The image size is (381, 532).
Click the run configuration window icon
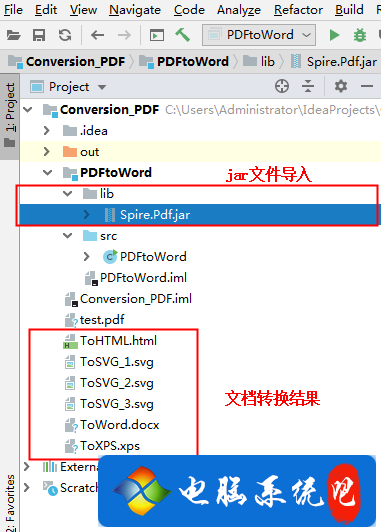tap(157, 35)
